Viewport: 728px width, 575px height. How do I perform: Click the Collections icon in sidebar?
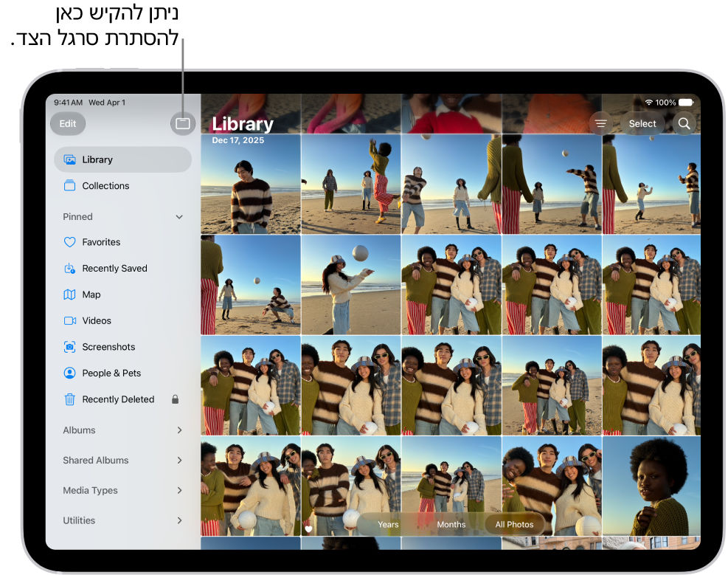click(69, 186)
